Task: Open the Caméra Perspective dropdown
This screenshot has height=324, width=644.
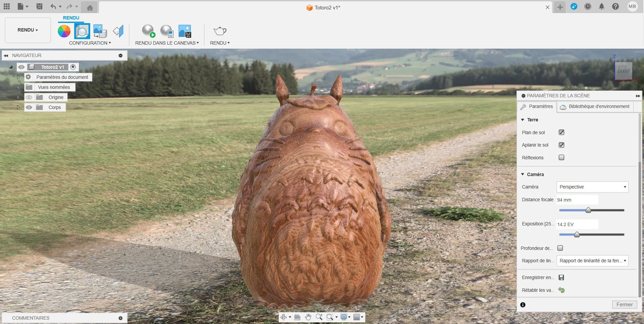Action: click(592, 187)
